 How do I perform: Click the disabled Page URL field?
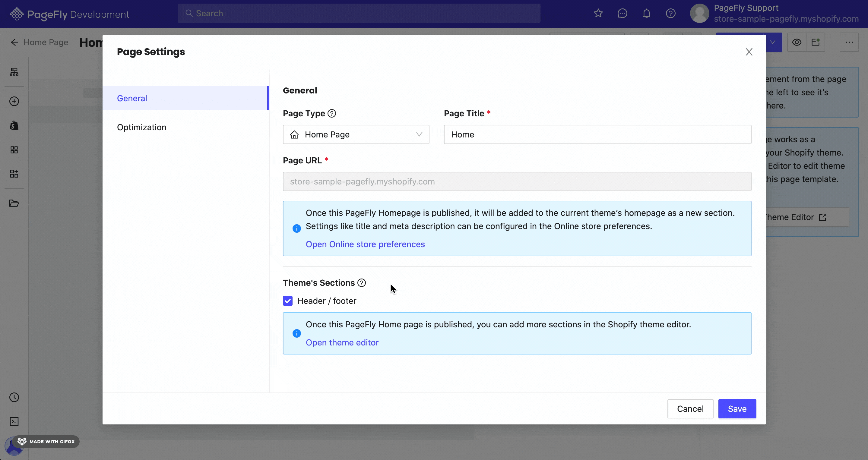click(517, 181)
